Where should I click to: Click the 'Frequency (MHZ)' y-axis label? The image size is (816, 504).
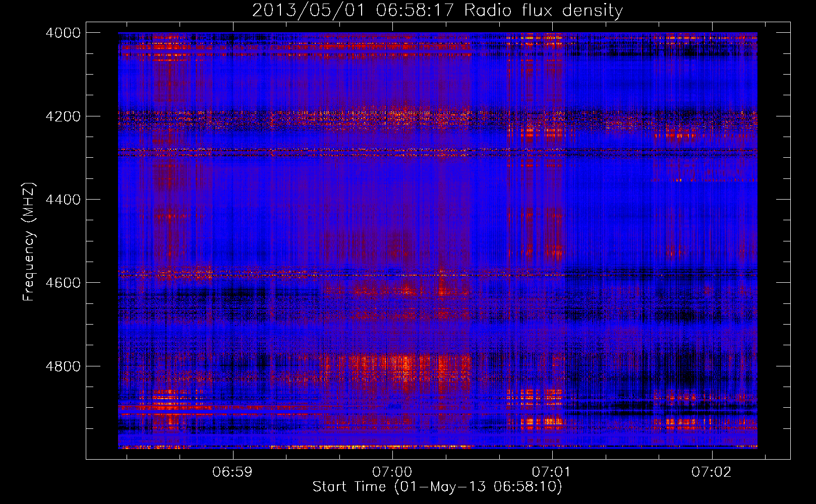[x=29, y=242]
